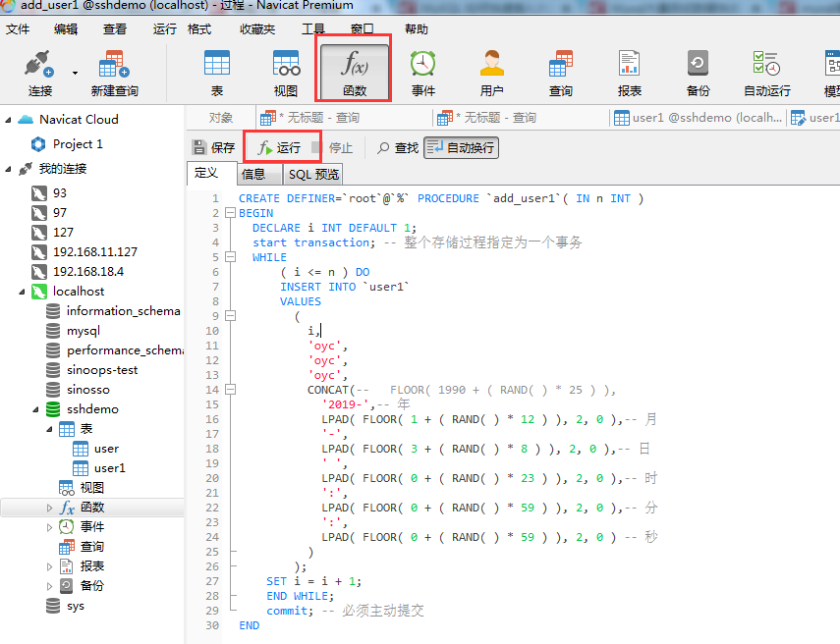Open the 自动运行 automation toolbar icon
840x644 pixels.
coord(766,73)
